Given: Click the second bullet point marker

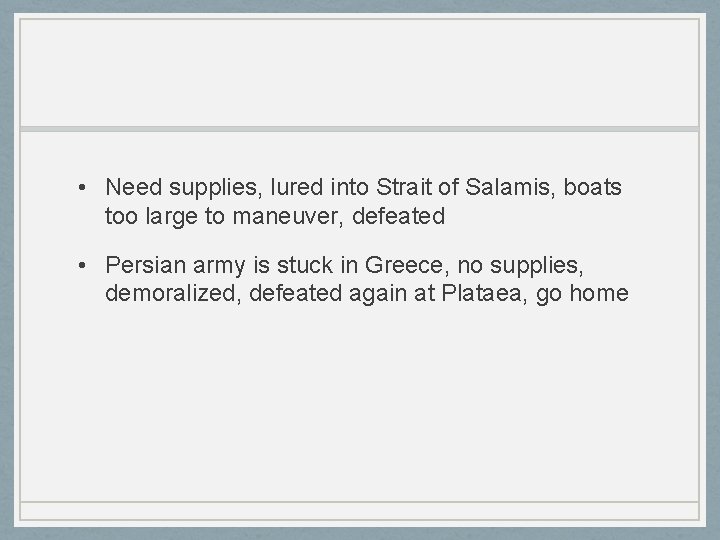Looking at the screenshot, I should [x=89, y=266].
